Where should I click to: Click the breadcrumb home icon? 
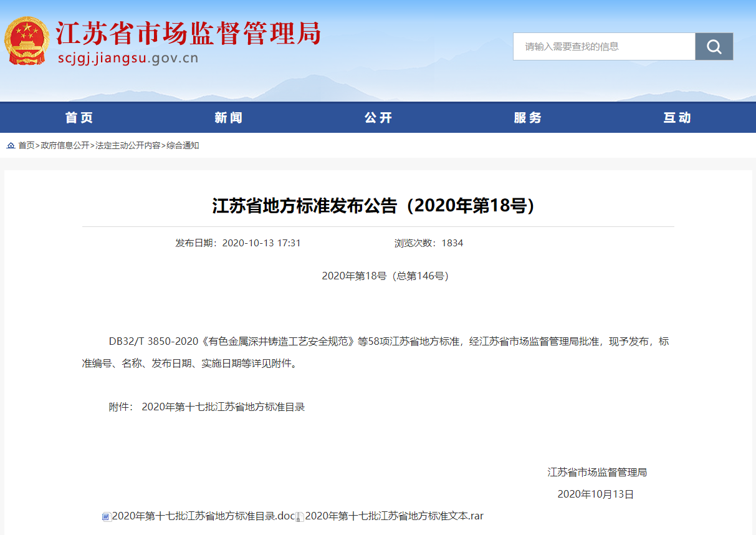pos(11,145)
